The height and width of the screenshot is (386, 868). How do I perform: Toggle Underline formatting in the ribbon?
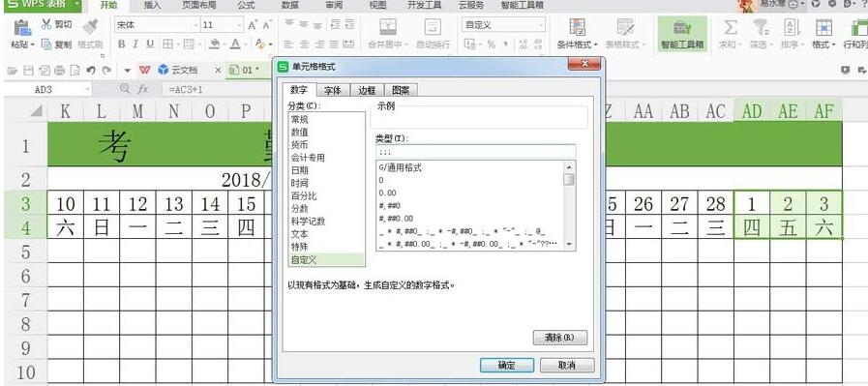click(150, 45)
